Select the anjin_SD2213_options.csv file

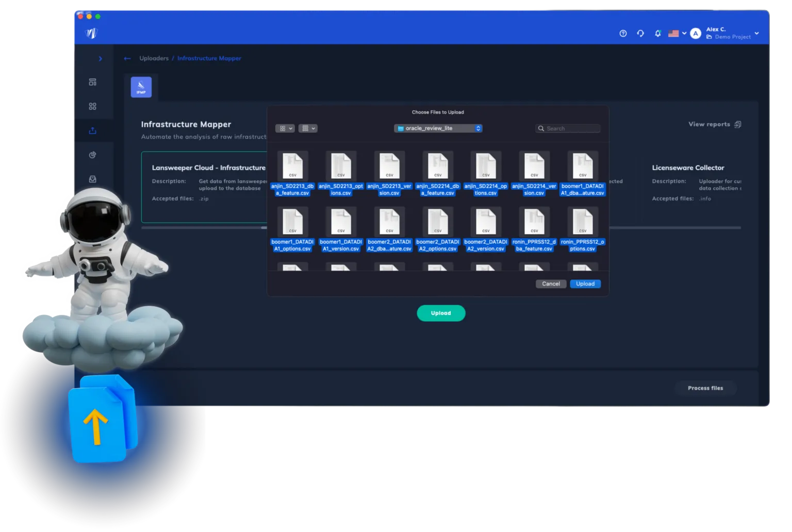pos(341,174)
